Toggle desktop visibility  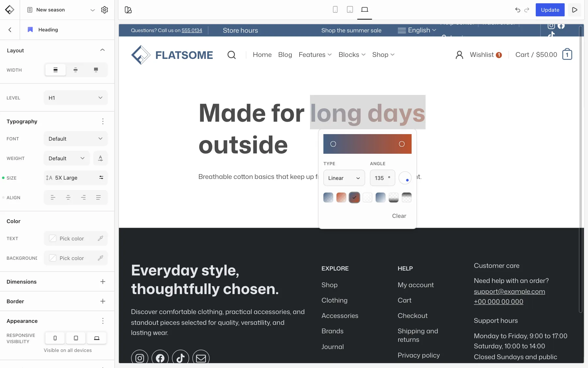click(x=96, y=338)
